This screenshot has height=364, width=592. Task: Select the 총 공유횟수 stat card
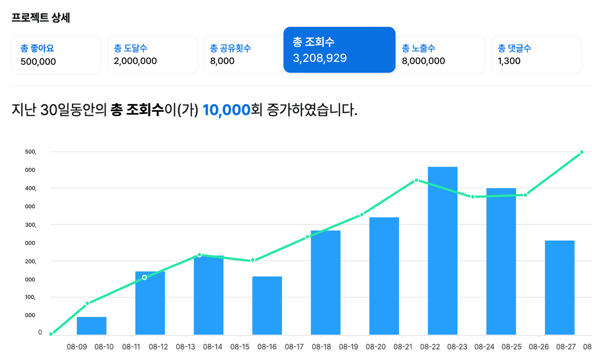pyautogui.click(x=244, y=55)
